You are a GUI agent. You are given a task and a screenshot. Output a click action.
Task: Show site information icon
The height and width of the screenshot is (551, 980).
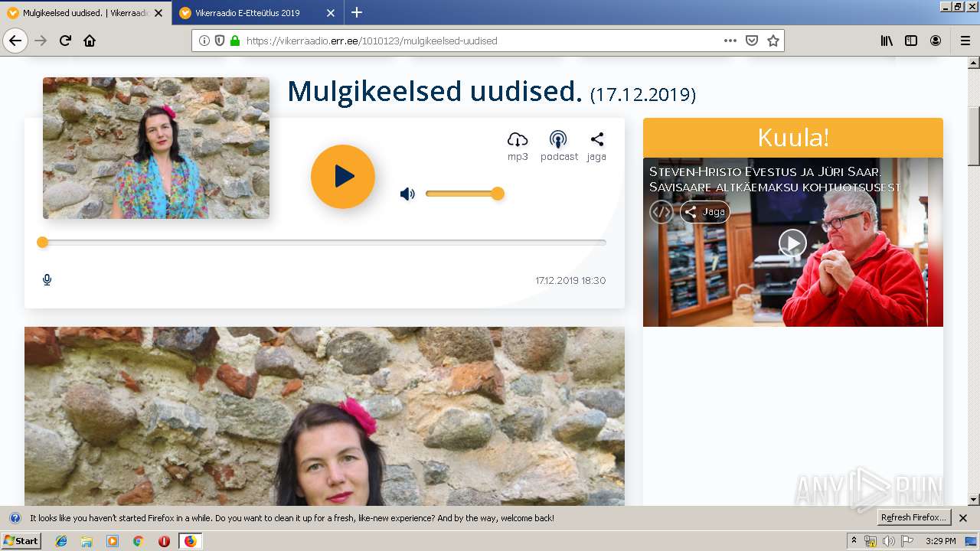point(204,41)
